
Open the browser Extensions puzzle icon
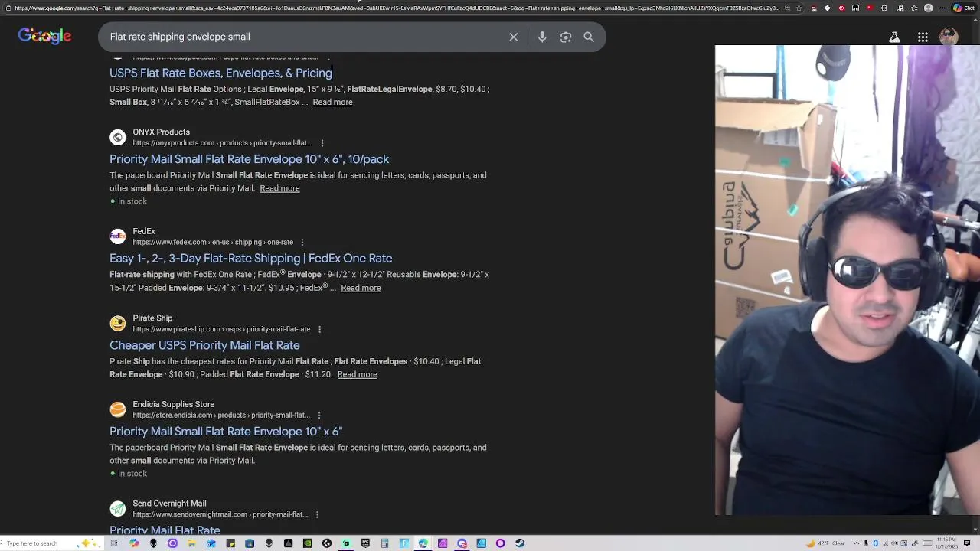coord(884,8)
